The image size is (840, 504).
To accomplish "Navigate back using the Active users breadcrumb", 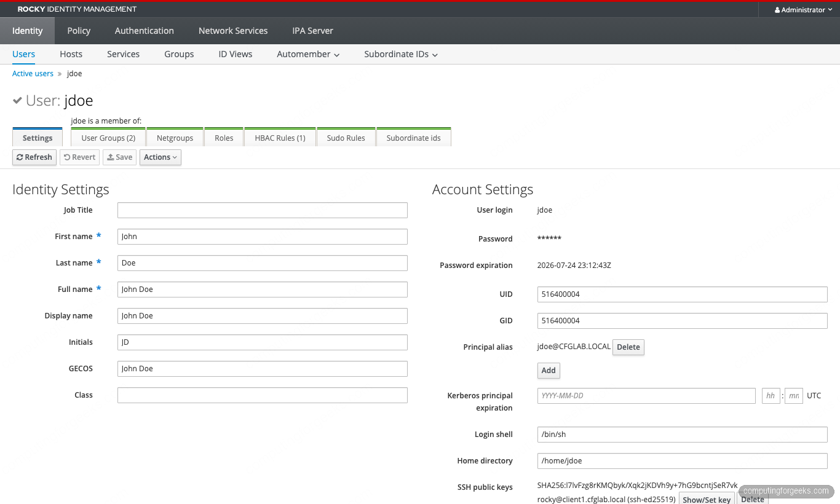I will pos(32,73).
